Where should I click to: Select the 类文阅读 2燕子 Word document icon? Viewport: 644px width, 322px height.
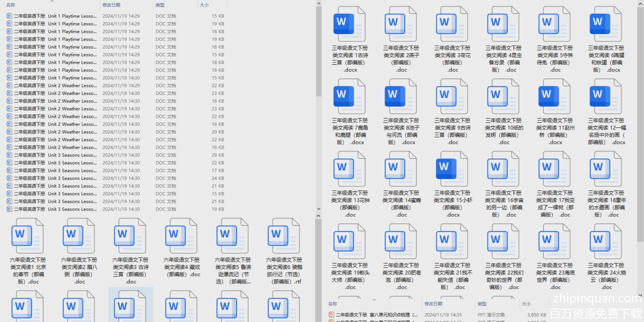coord(401,24)
